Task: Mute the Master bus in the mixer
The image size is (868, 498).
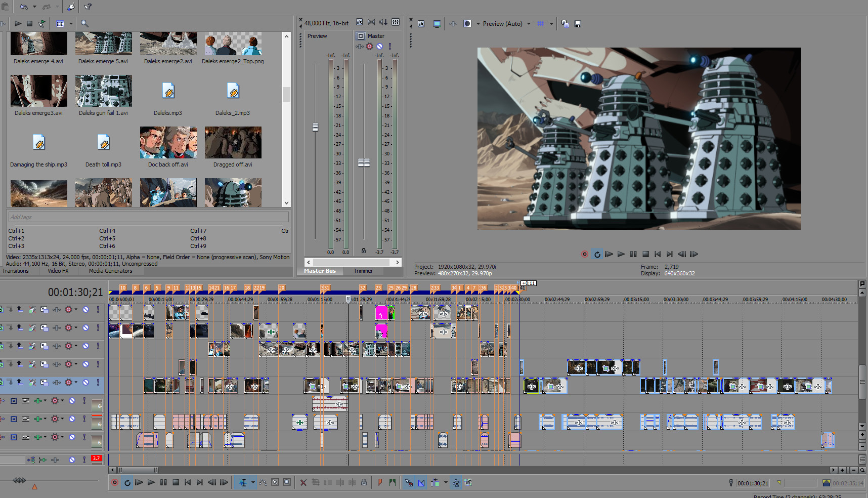Action: click(379, 47)
